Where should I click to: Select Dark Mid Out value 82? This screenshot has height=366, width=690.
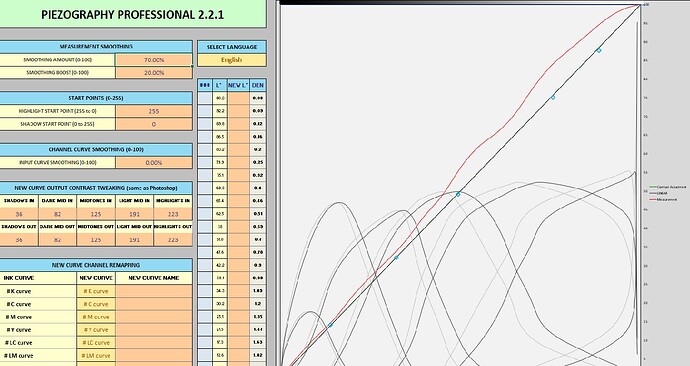click(57, 239)
